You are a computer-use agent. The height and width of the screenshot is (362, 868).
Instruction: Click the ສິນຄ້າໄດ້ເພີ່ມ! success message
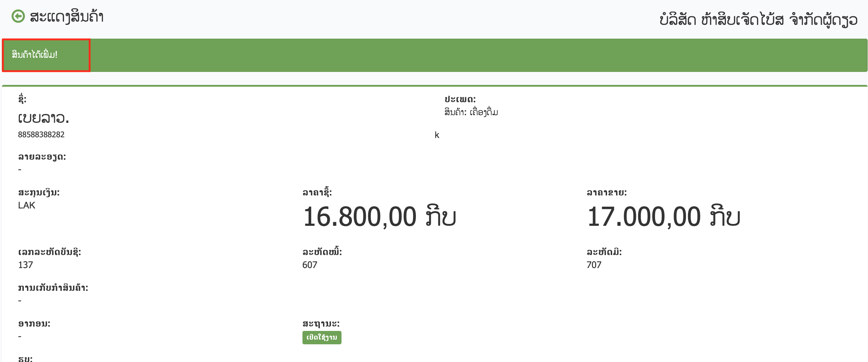point(35,55)
